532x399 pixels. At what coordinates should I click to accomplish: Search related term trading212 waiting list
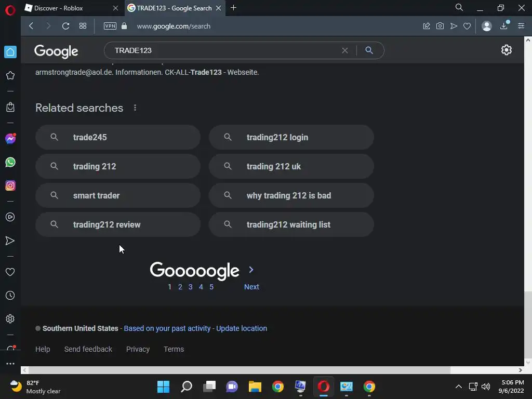(291, 224)
